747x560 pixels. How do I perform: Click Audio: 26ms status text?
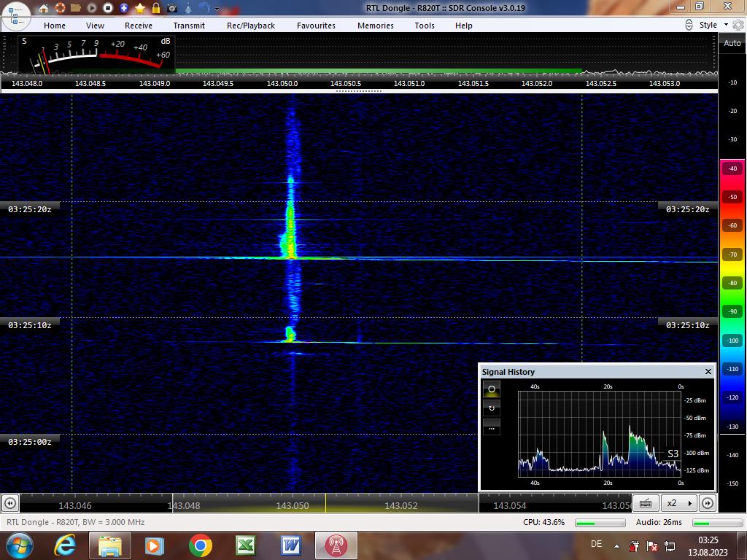pos(659,522)
